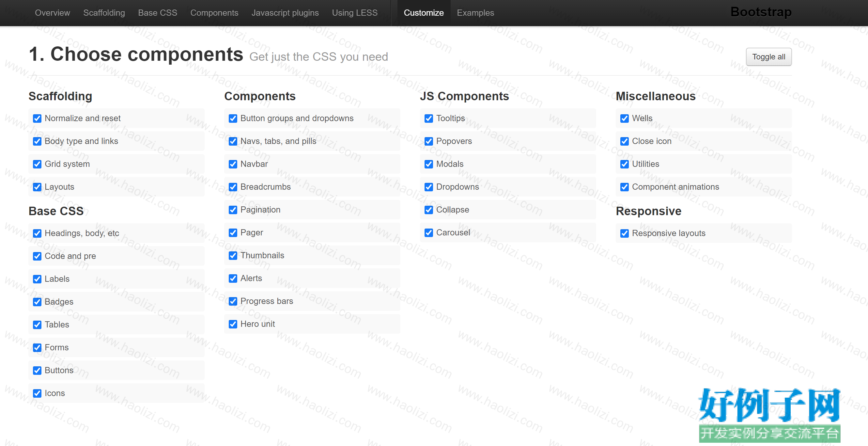Open the Examples nav item
The width and height of the screenshot is (868, 446).
475,13
